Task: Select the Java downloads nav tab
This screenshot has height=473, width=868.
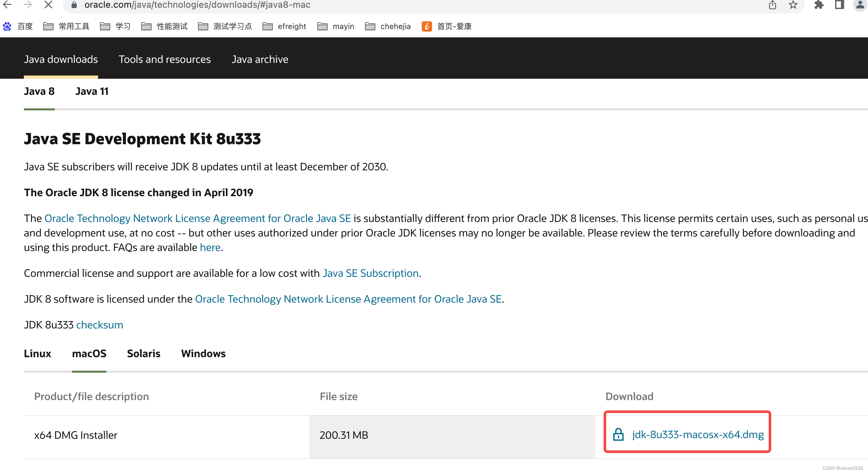Action: [x=61, y=59]
